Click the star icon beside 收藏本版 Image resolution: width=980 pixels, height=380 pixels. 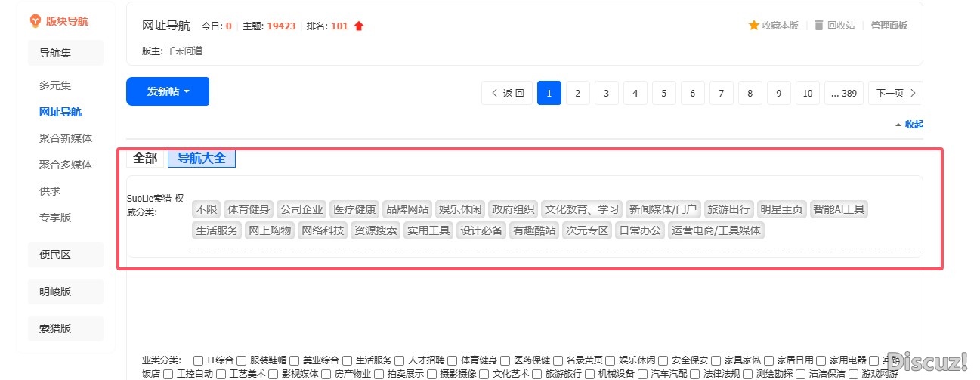[x=753, y=25]
